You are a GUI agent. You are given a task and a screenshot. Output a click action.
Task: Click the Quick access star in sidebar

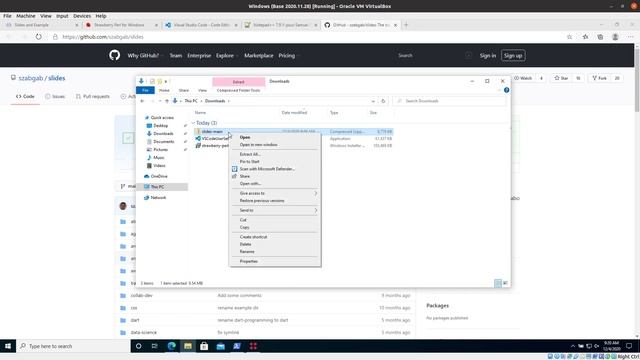tap(147, 118)
